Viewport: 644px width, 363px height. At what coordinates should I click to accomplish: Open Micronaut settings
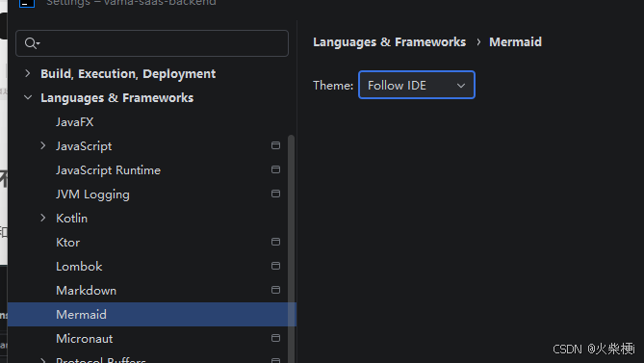(x=84, y=339)
